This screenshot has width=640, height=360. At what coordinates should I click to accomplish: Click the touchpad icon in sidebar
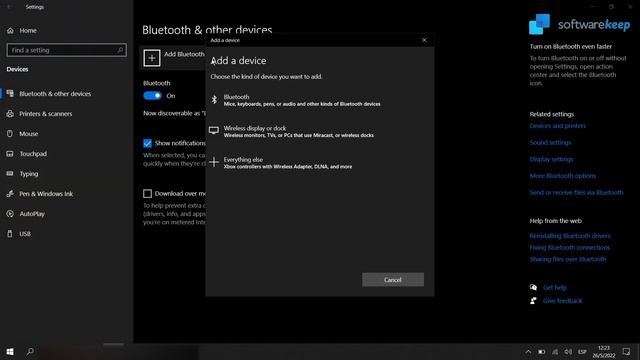(x=10, y=153)
